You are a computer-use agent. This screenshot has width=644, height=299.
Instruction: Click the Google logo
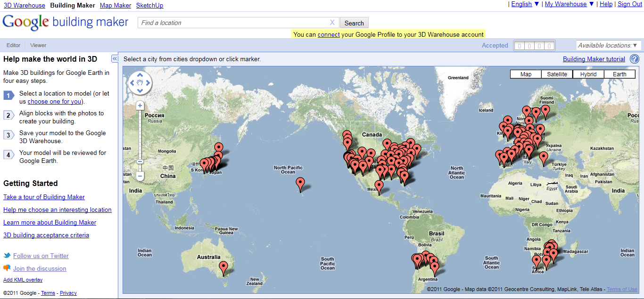(26, 22)
